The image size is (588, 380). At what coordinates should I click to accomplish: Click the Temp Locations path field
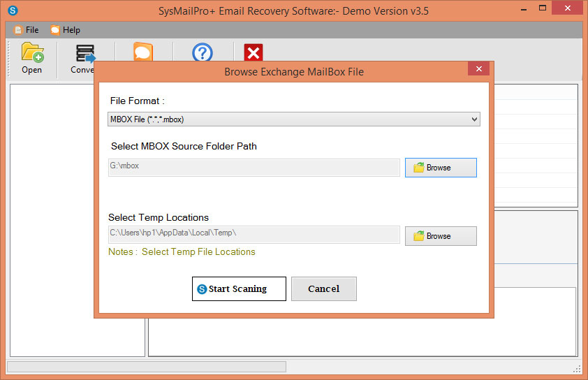pyautogui.click(x=254, y=235)
